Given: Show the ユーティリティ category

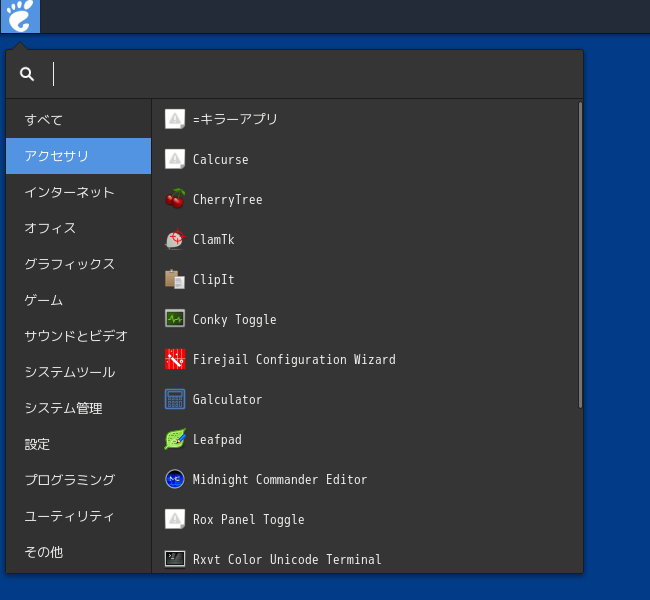Looking at the screenshot, I should 78,516.
